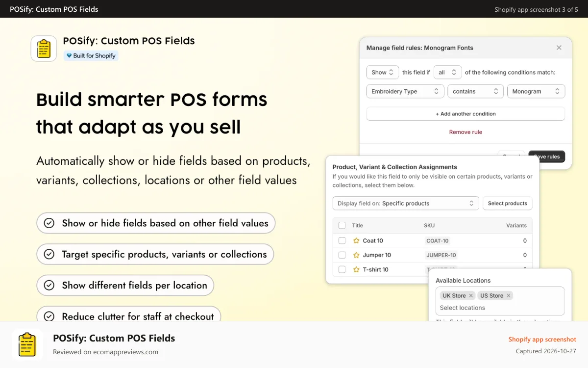Click checkmark icon for Show different fields per location
588x368 pixels.
click(x=49, y=285)
